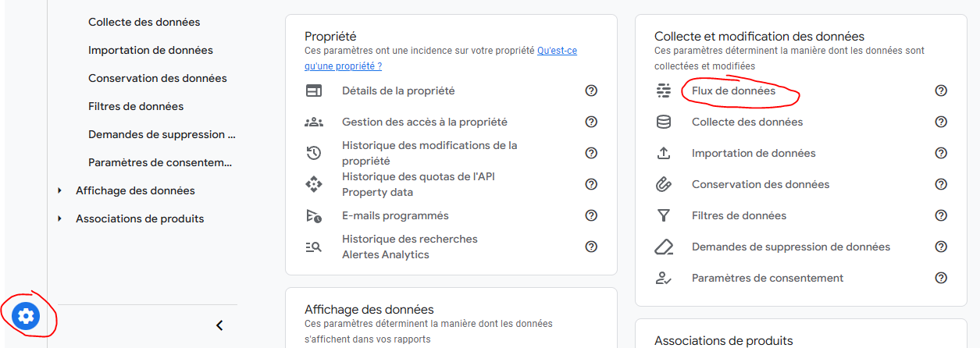Click the Importation de données upload icon
980x348 pixels.
(664, 153)
